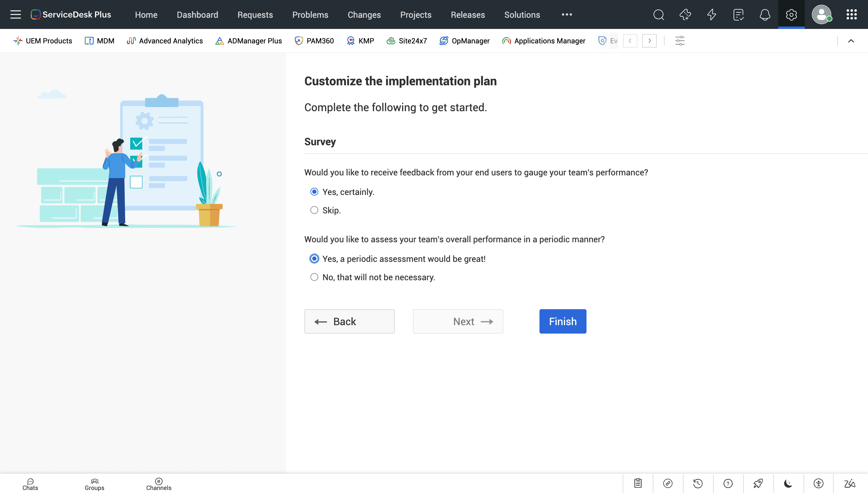Expand the more tabs ellipsis menu
This screenshot has width=868, height=493.
click(567, 14)
